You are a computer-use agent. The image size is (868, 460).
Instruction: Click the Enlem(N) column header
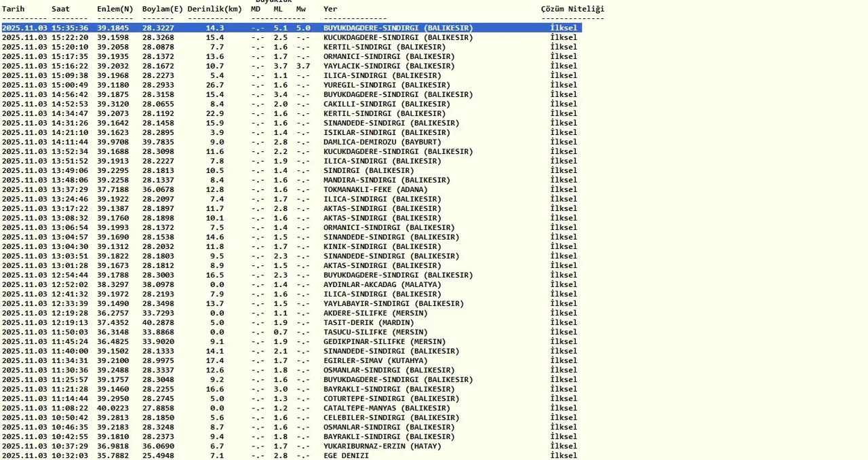[x=115, y=9]
